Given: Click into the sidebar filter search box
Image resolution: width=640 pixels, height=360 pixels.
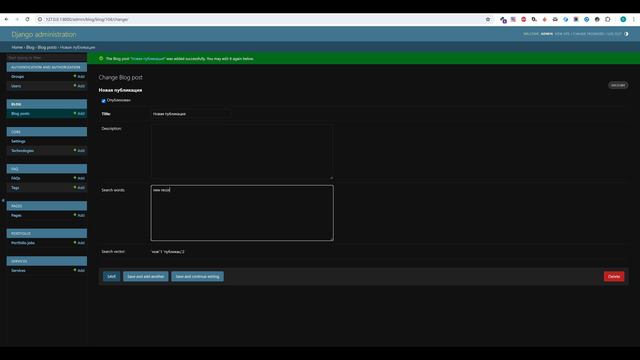Looking at the screenshot, I should pyautogui.click(x=47, y=58).
